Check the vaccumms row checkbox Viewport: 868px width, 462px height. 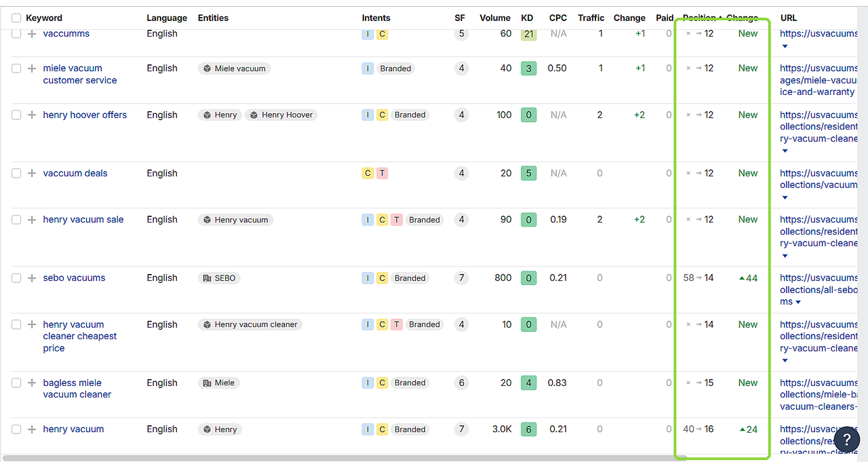[16, 34]
